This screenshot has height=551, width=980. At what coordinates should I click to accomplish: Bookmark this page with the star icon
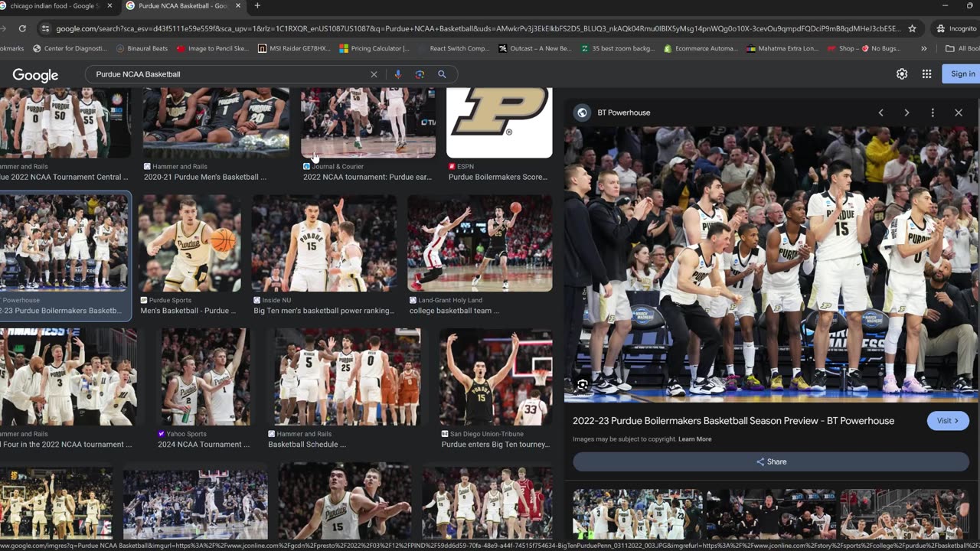coord(912,28)
